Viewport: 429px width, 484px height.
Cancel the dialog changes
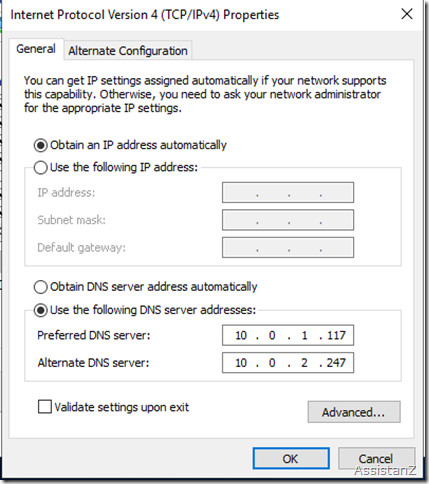coord(376,459)
